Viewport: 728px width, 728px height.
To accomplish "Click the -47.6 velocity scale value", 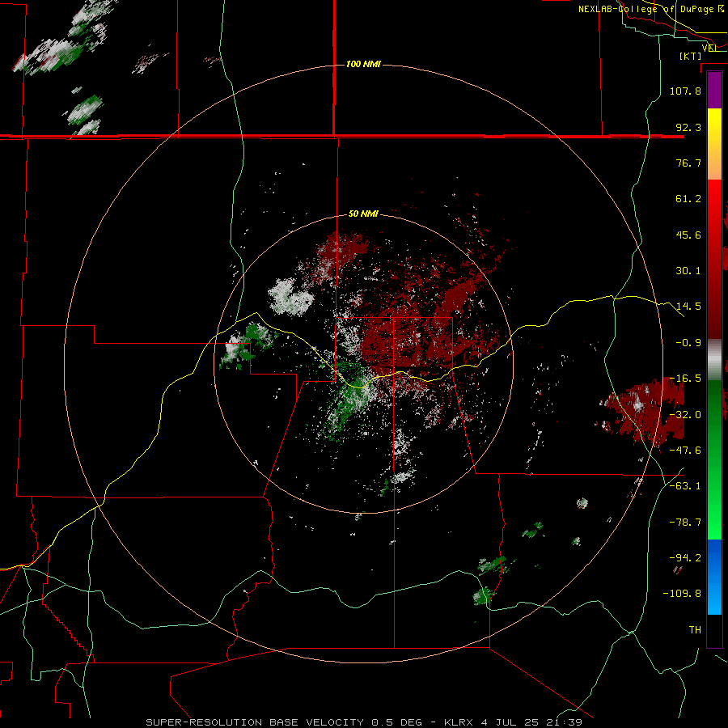I will coord(685,451).
